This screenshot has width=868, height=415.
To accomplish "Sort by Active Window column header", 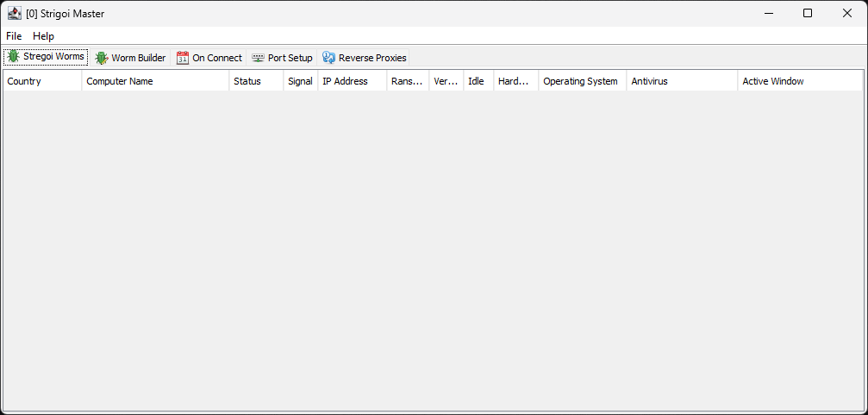I will click(801, 81).
